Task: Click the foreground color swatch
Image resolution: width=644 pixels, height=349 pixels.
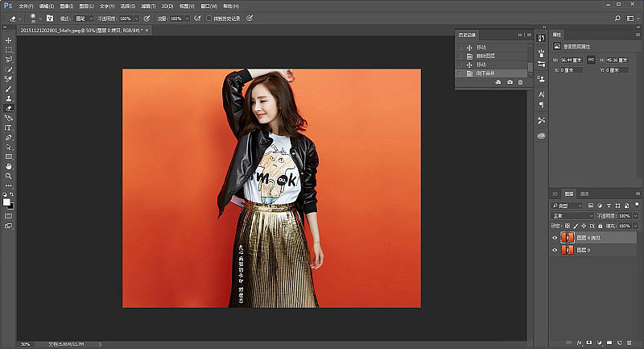Action: 6,202
